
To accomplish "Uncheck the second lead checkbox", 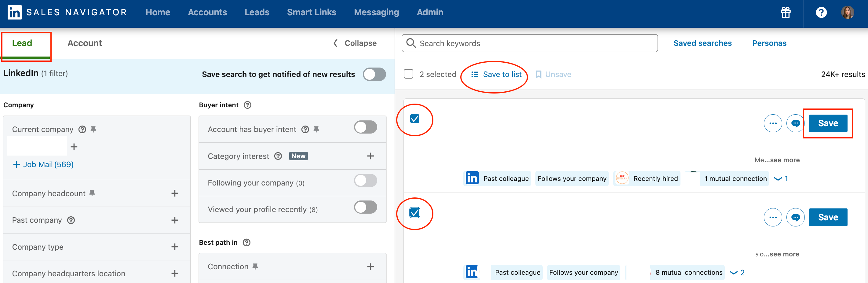I will coord(414,212).
